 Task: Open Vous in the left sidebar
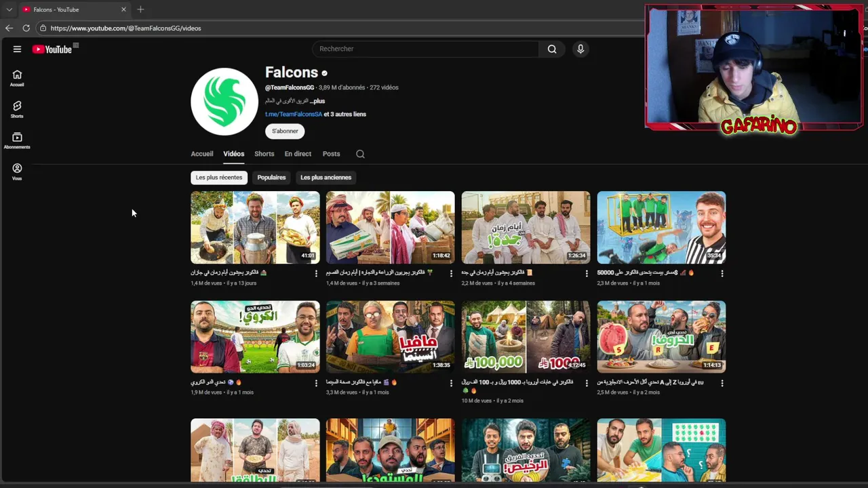pyautogui.click(x=17, y=171)
